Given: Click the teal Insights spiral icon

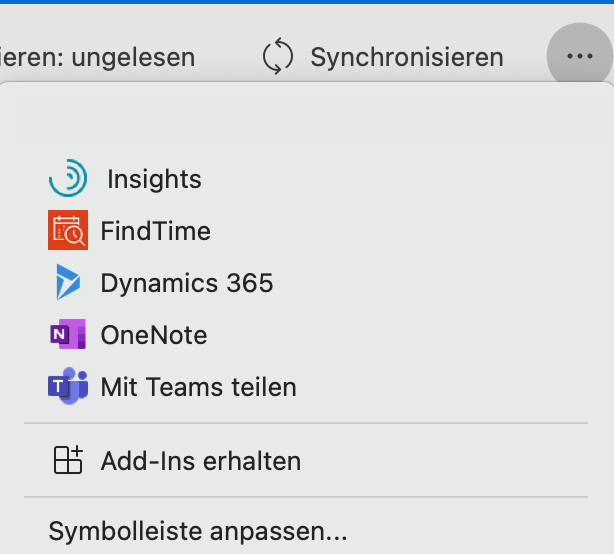Looking at the screenshot, I should click(68, 178).
